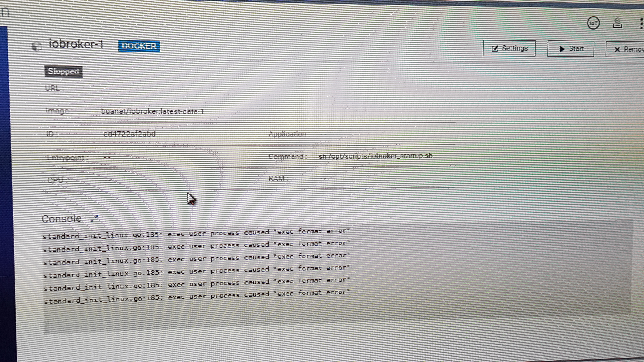Select the URL label

click(54, 88)
